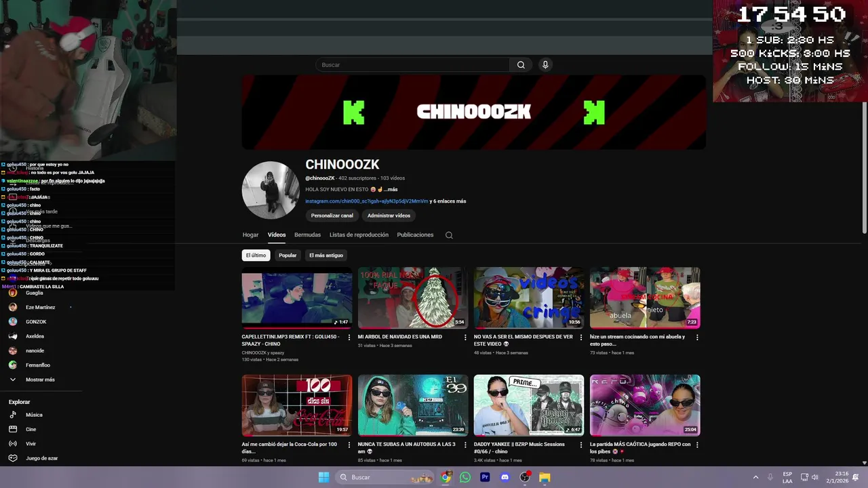Expand channel description with ...más
Image resolution: width=868 pixels, height=488 pixels.
[x=390, y=190]
